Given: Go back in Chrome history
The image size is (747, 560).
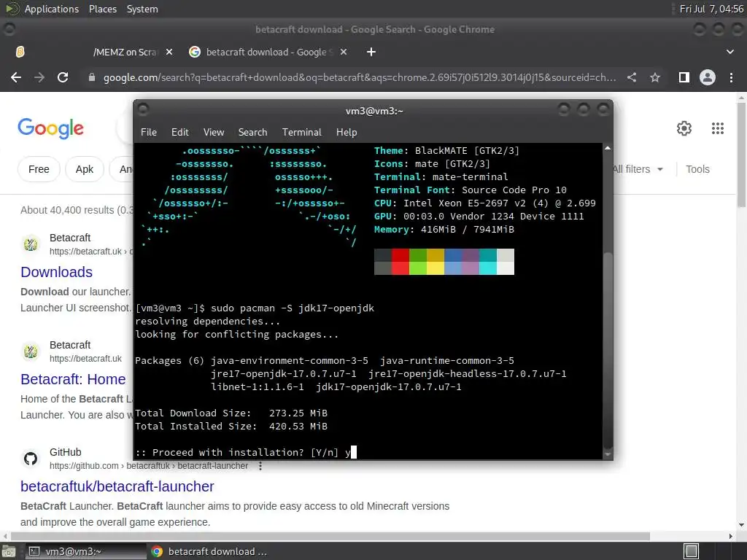Looking at the screenshot, I should [x=16, y=77].
